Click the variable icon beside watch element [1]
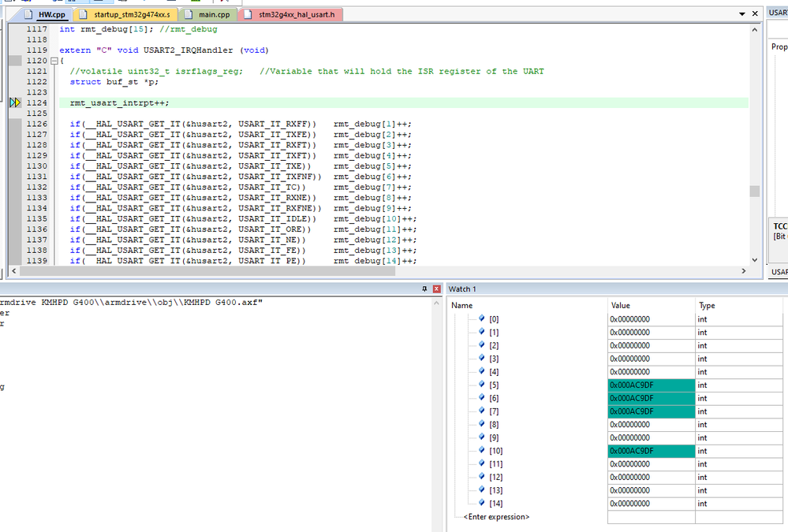 pos(481,332)
